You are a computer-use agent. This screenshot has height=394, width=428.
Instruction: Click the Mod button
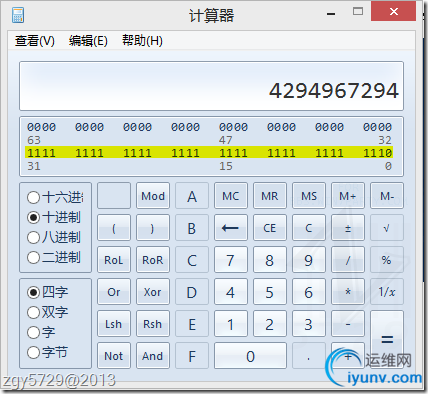(153, 196)
